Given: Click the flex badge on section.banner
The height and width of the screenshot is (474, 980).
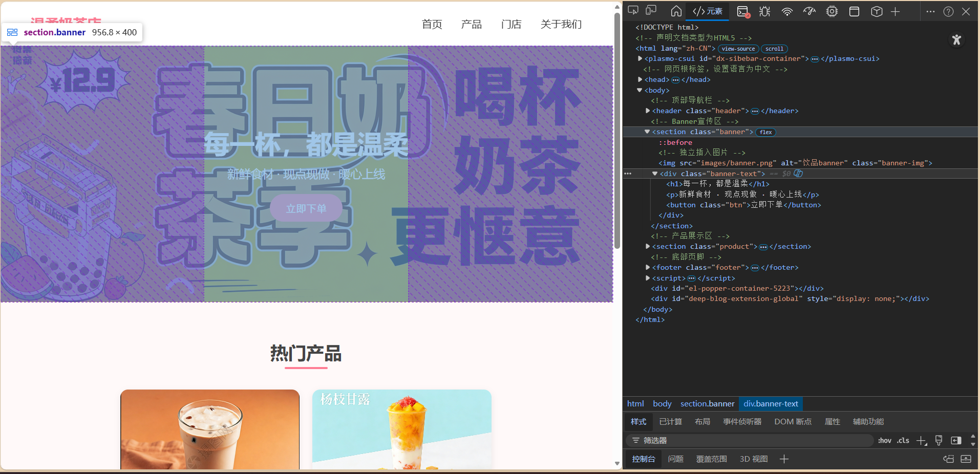Looking at the screenshot, I should tap(766, 132).
